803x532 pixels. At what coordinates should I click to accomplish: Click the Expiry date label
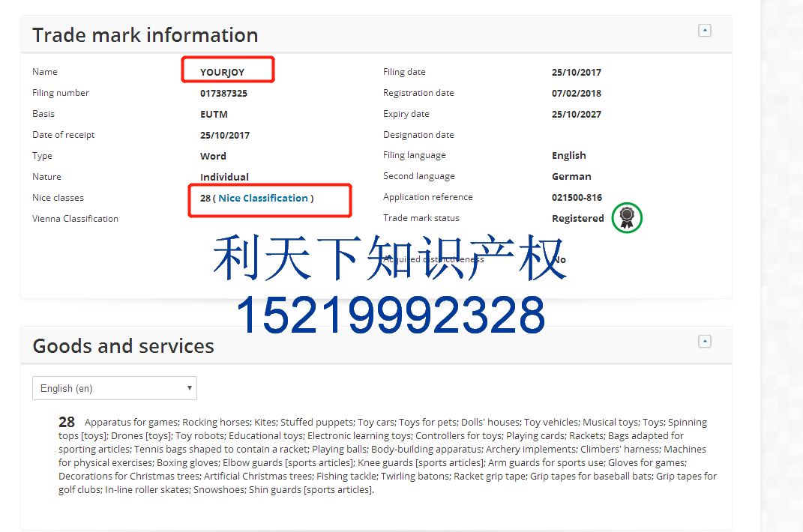[x=406, y=114]
